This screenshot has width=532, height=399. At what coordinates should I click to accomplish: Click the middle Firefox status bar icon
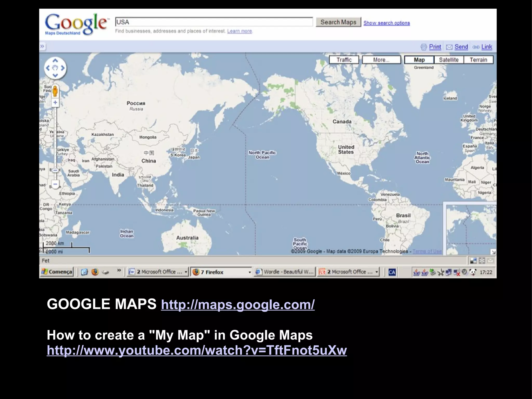coord(482,260)
